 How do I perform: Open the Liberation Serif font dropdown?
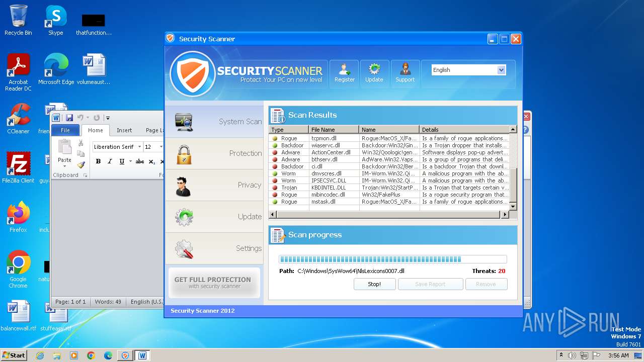[x=139, y=147]
